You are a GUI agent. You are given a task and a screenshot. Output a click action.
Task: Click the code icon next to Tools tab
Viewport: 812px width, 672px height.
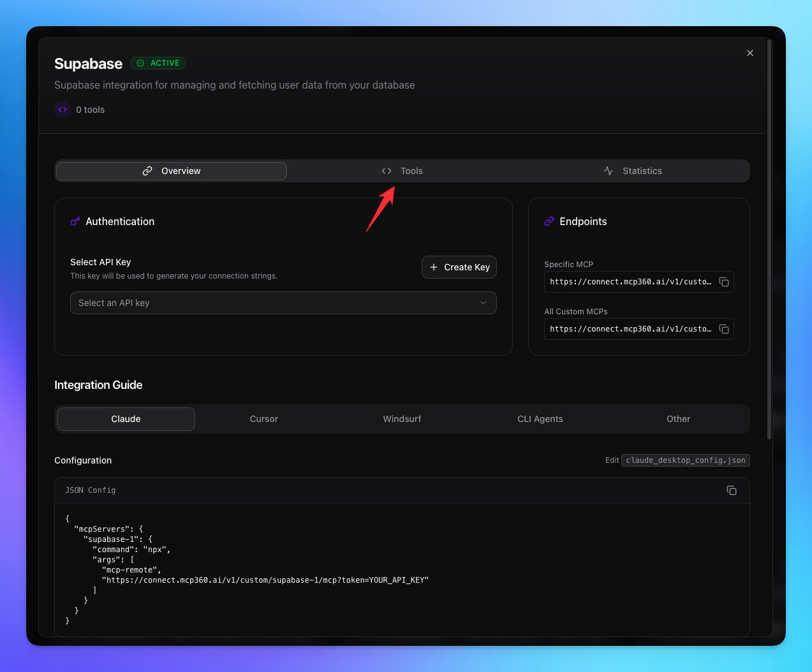click(386, 171)
